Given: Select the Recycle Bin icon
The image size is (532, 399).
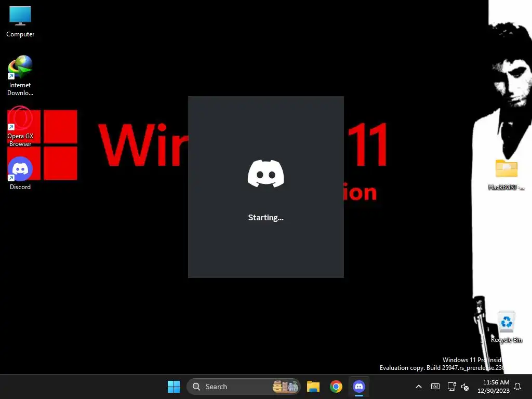Looking at the screenshot, I should tap(506, 327).
